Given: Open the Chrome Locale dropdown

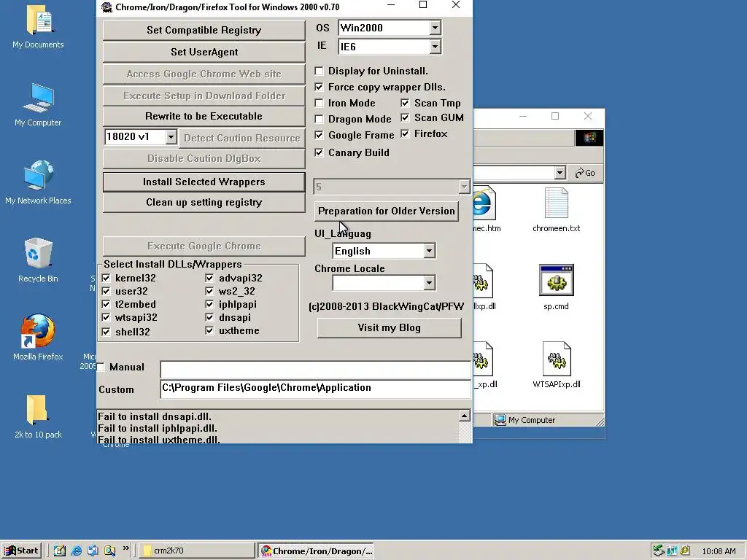Looking at the screenshot, I should point(429,284).
